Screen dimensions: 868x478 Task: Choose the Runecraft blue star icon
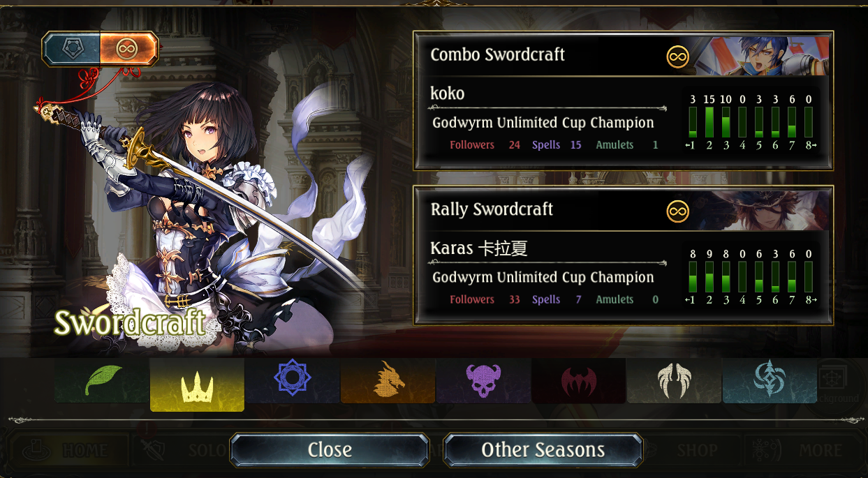pos(293,381)
